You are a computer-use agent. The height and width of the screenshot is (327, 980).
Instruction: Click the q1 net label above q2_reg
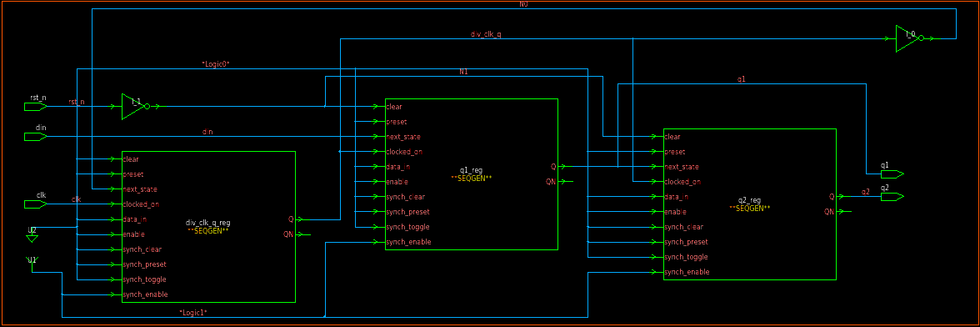click(x=742, y=79)
